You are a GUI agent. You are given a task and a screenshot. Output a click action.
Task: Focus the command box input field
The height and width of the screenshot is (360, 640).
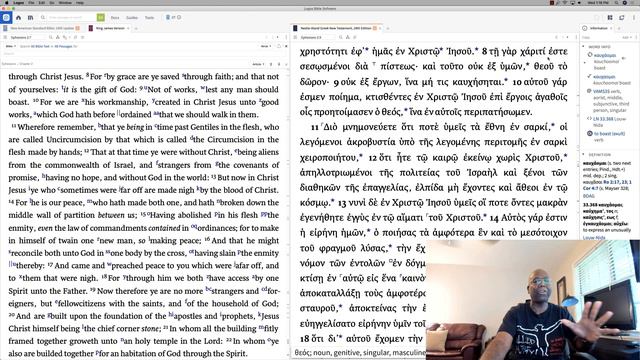click(71, 18)
